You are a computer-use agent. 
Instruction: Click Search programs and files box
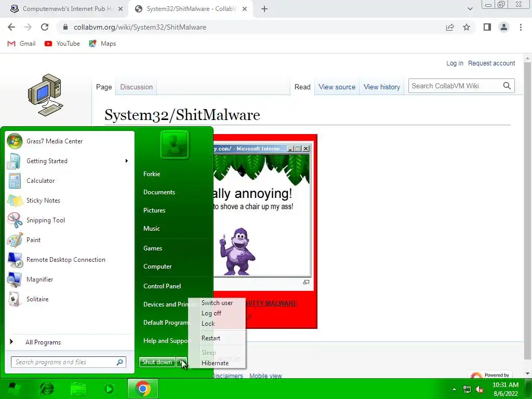click(x=68, y=362)
